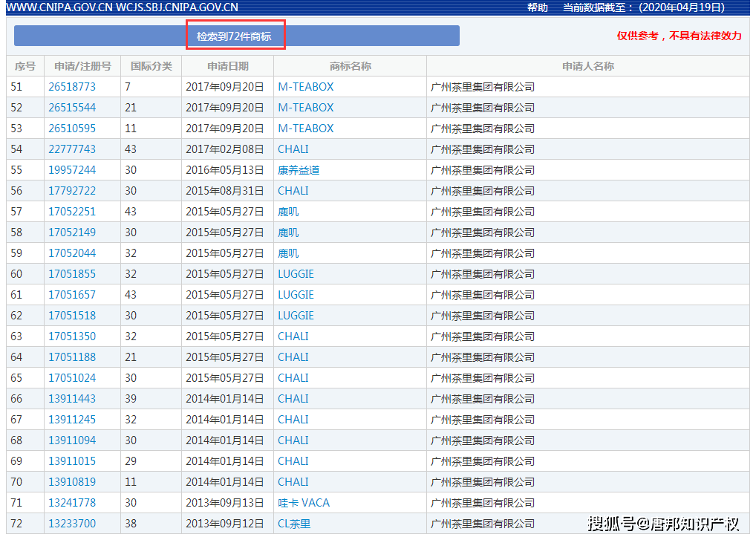Open registration number 17052251

click(72, 211)
